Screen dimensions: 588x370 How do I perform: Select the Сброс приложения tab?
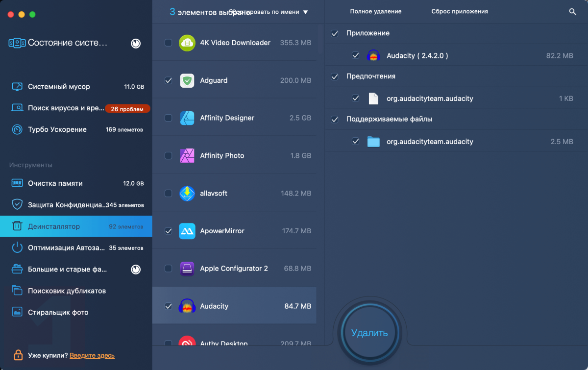460,11
